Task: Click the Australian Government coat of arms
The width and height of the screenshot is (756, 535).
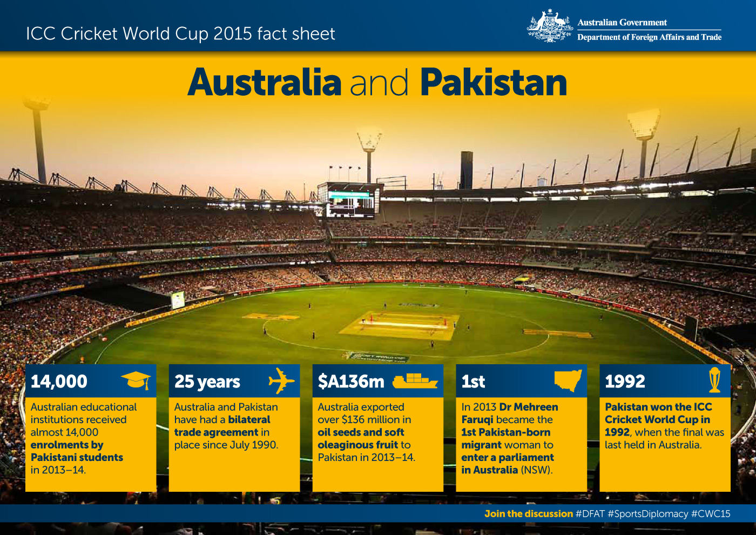Action: (550, 25)
